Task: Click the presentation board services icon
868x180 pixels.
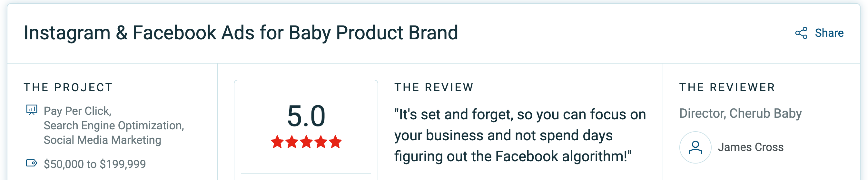Action: click(32, 110)
